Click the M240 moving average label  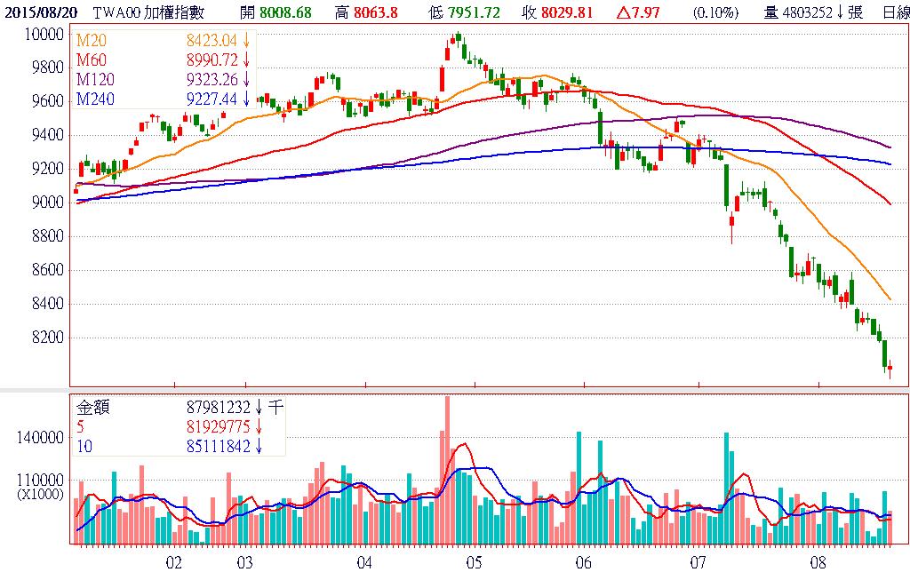(96, 99)
